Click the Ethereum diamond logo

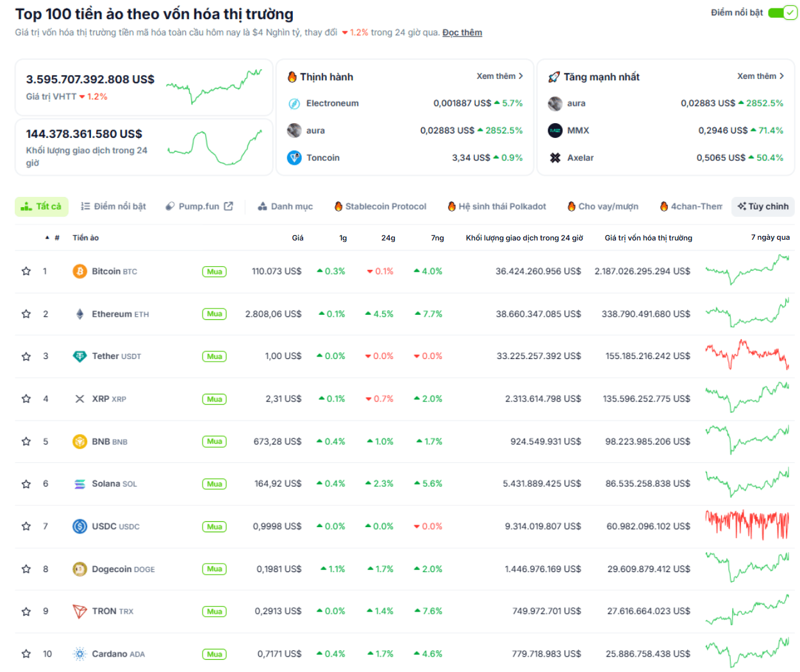click(x=79, y=314)
